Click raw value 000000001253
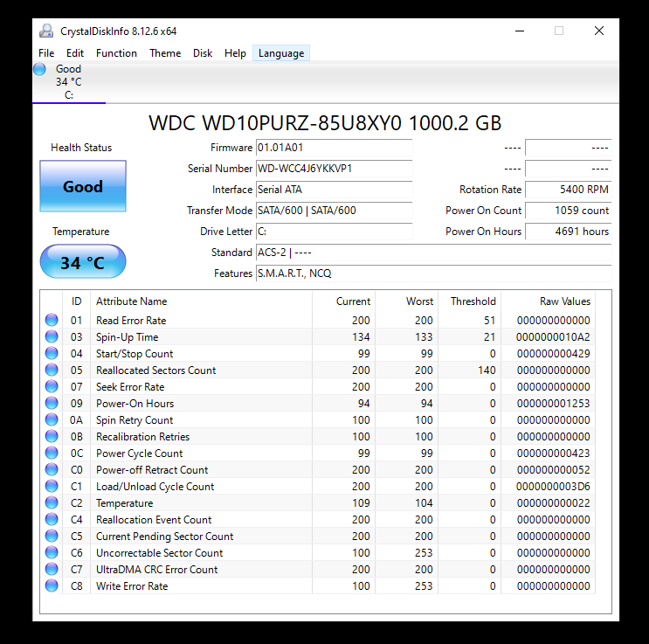The image size is (649, 644). [553, 404]
